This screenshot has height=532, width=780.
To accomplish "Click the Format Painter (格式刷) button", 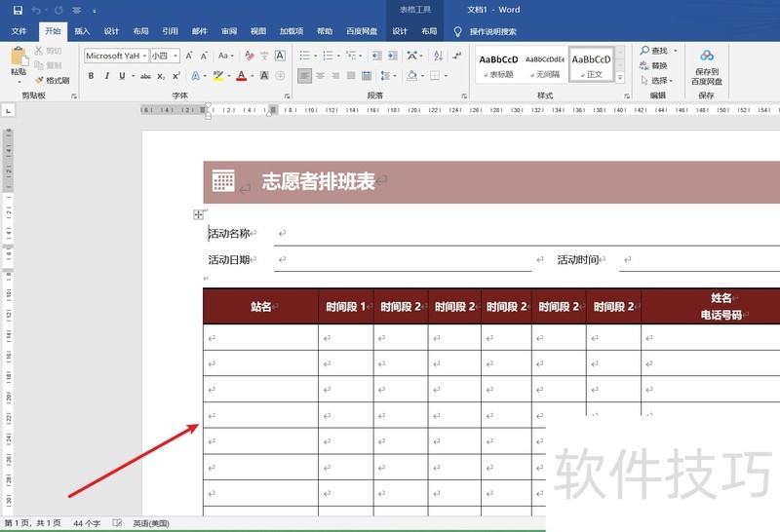I will [x=53, y=80].
